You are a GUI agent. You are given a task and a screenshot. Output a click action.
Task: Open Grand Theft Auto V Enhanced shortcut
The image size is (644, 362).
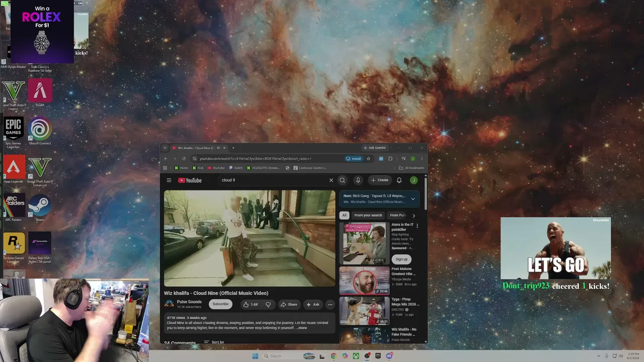pyautogui.click(x=40, y=171)
